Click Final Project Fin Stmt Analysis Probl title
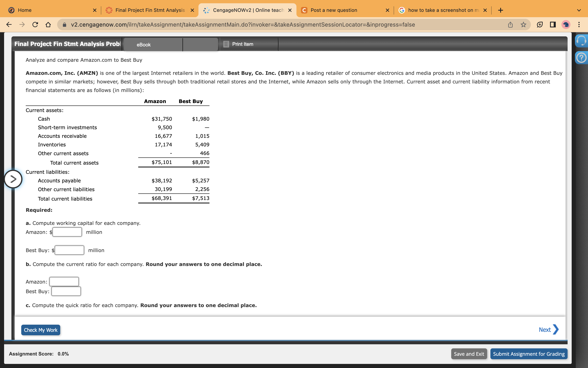This screenshot has height=368, width=588. pyautogui.click(x=68, y=44)
